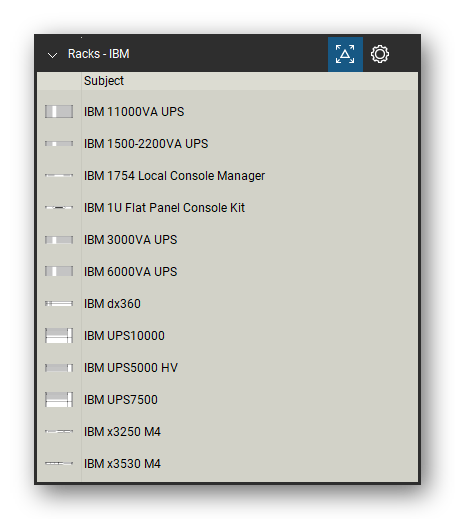The image size is (455, 519).
Task: Click the text 'IBM 1500-2200VA UPS'
Action: click(146, 144)
